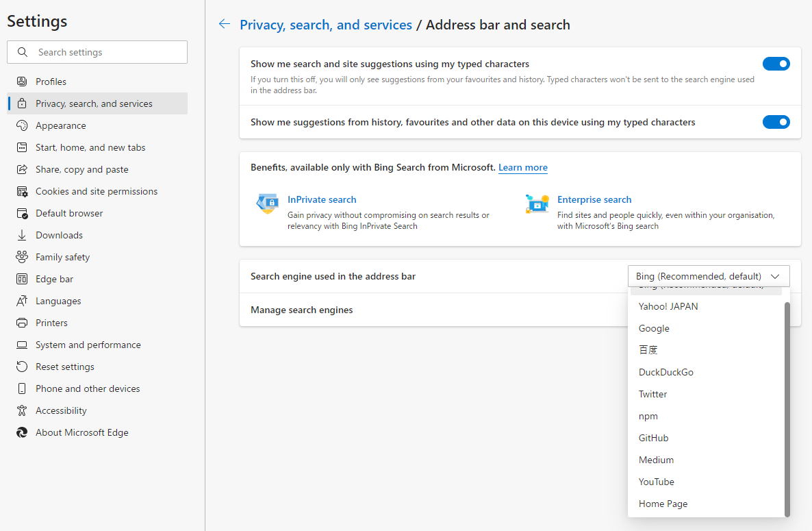This screenshot has width=812, height=531.
Task: Click the Downloads arrow icon
Action: [22, 235]
